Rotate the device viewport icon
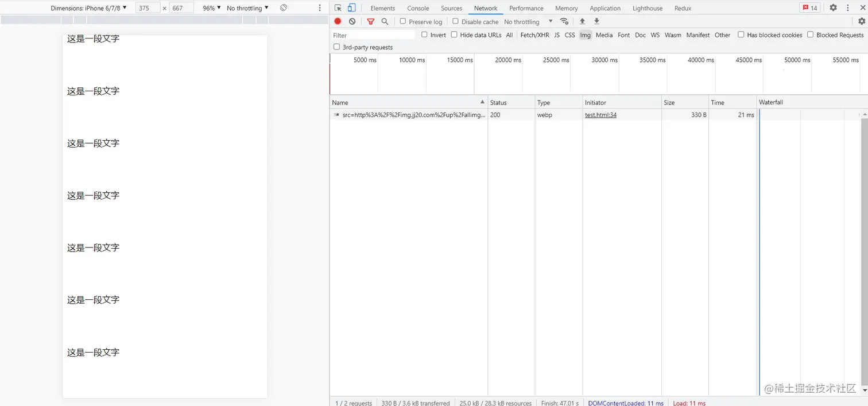This screenshot has width=868, height=406. point(284,8)
